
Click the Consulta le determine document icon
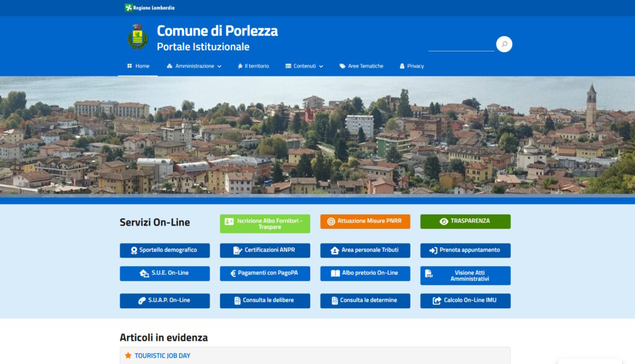click(x=334, y=301)
